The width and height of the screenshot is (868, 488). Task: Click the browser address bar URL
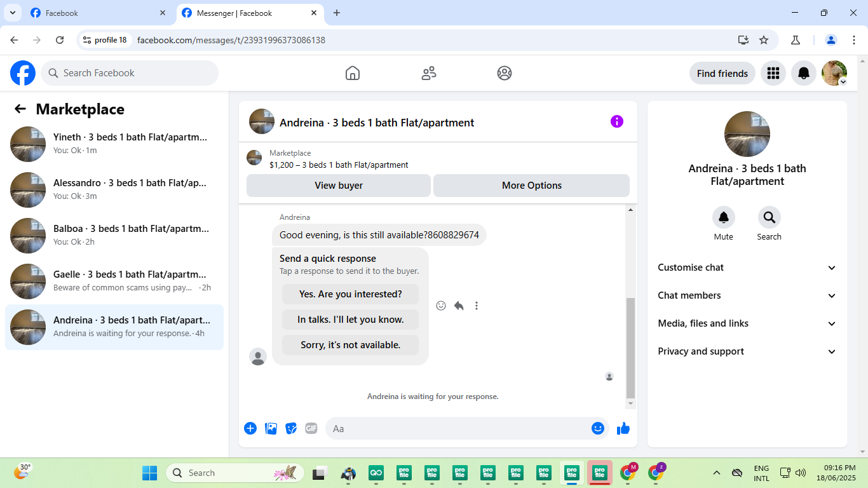tap(231, 40)
